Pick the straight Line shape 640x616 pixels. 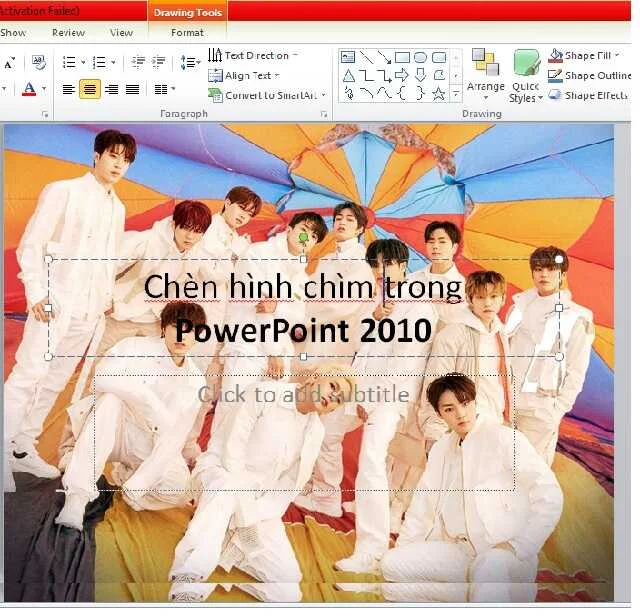click(x=367, y=57)
